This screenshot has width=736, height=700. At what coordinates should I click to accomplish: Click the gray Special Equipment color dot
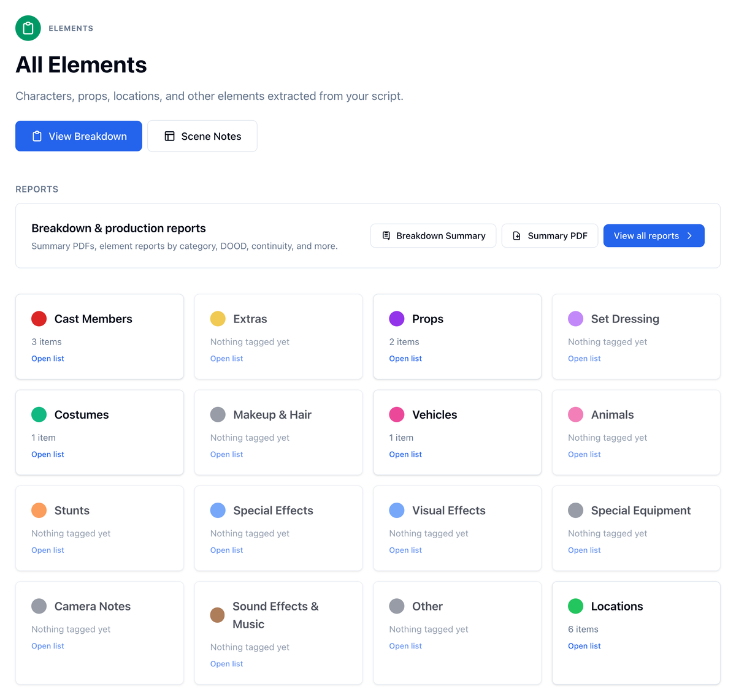pos(576,511)
